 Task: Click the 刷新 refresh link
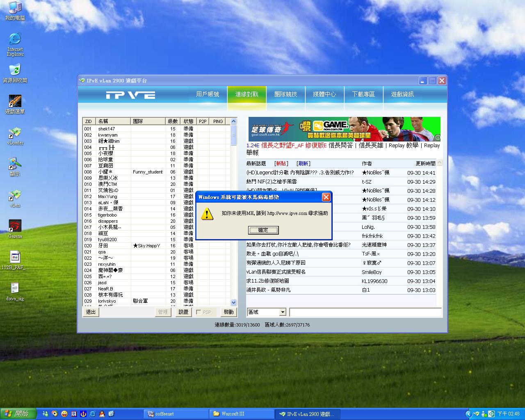pyautogui.click(x=304, y=164)
